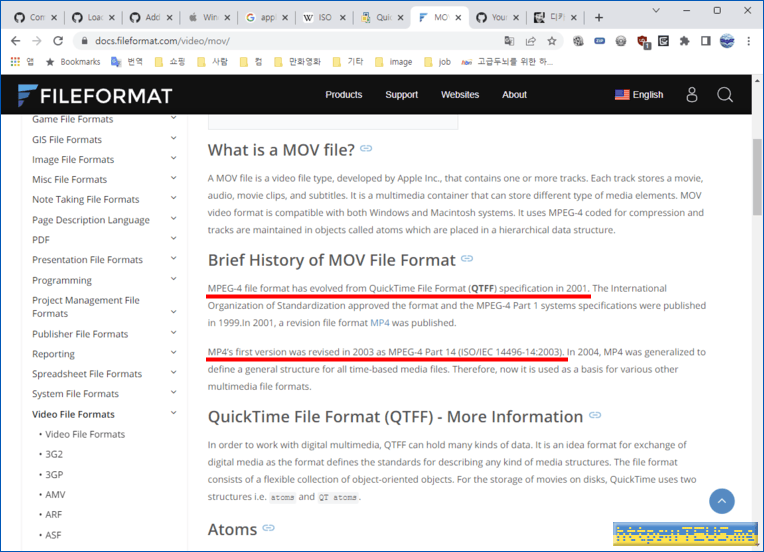Click the anchor link icon beside Atoms heading
Image resolution: width=764 pixels, height=552 pixels.
[x=268, y=528]
